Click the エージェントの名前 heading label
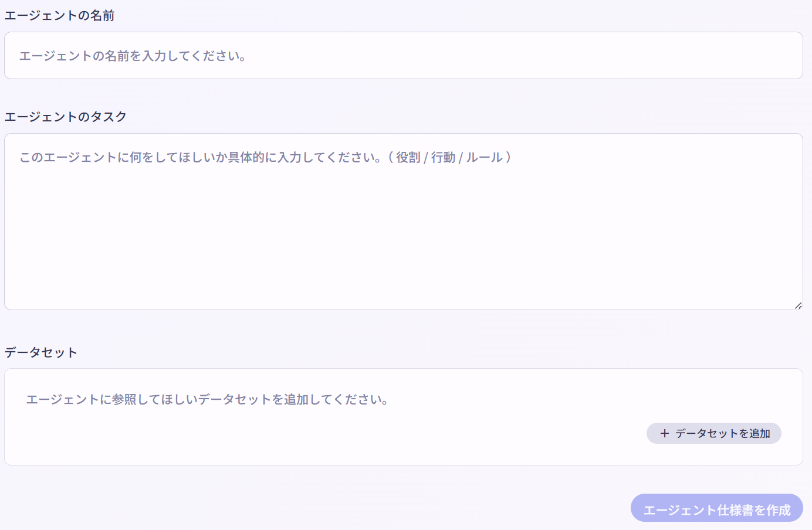 [59, 16]
